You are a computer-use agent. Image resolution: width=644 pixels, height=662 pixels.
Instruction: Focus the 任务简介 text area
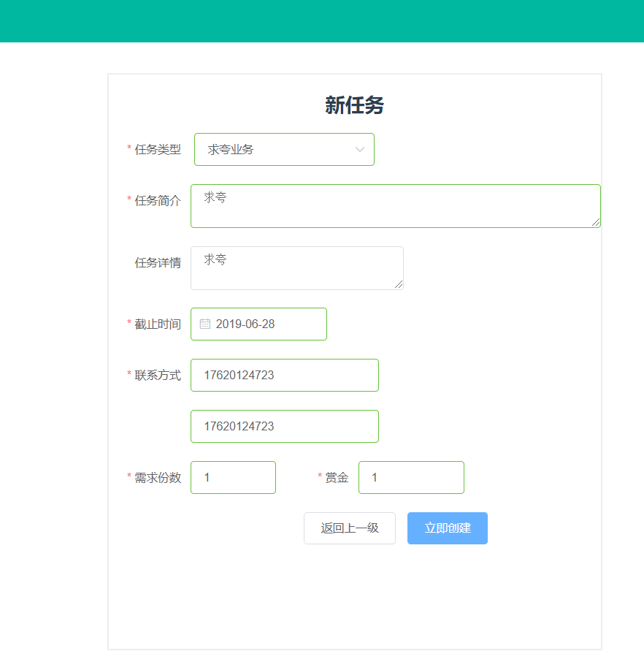[394, 205]
